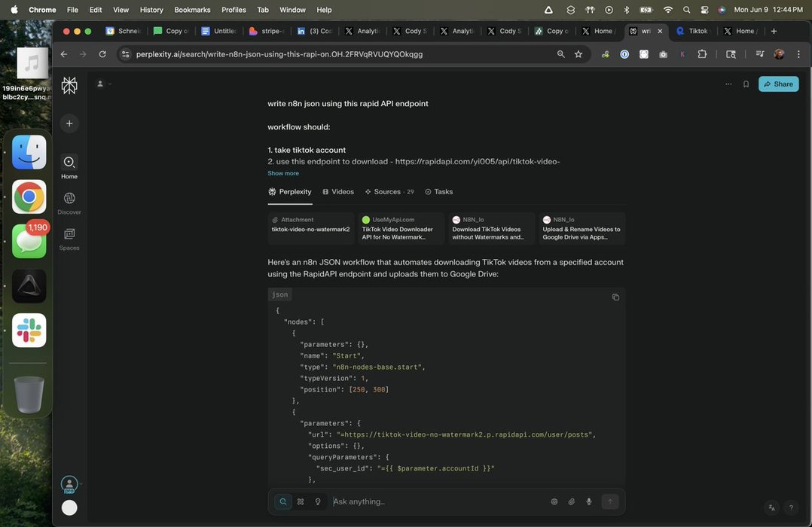812x527 pixels.
Task: Go back to the previous page
Action: [x=64, y=54]
